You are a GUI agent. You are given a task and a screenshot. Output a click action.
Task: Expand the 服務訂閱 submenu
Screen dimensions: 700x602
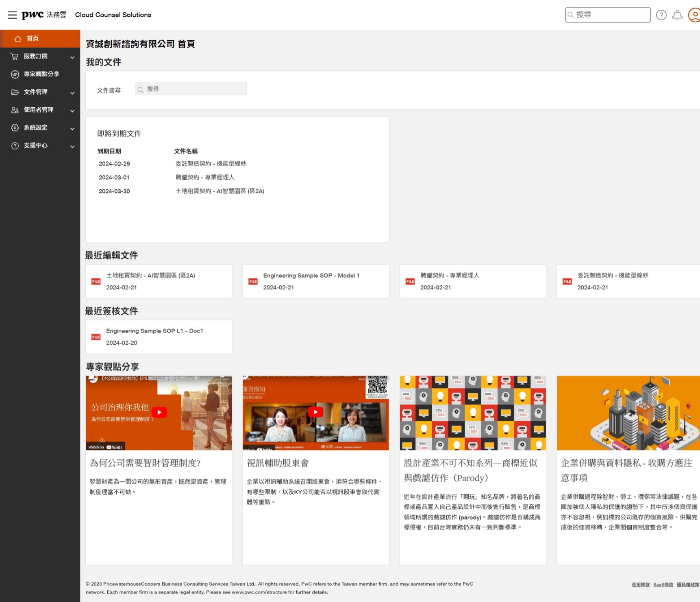coord(73,57)
